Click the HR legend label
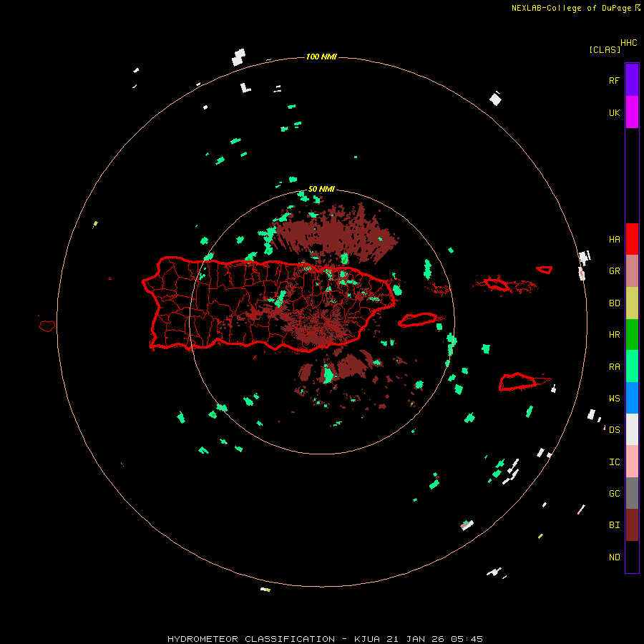This screenshot has height=644, width=644. click(614, 335)
